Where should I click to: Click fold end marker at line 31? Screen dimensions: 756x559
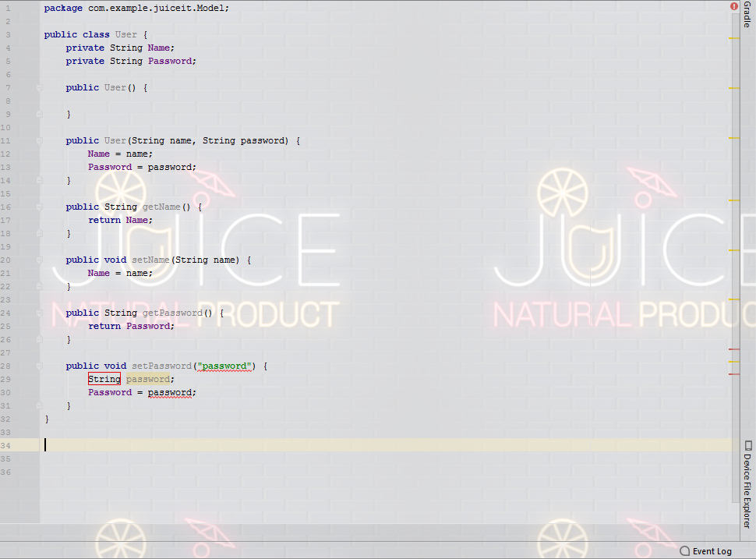[x=40, y=405]
